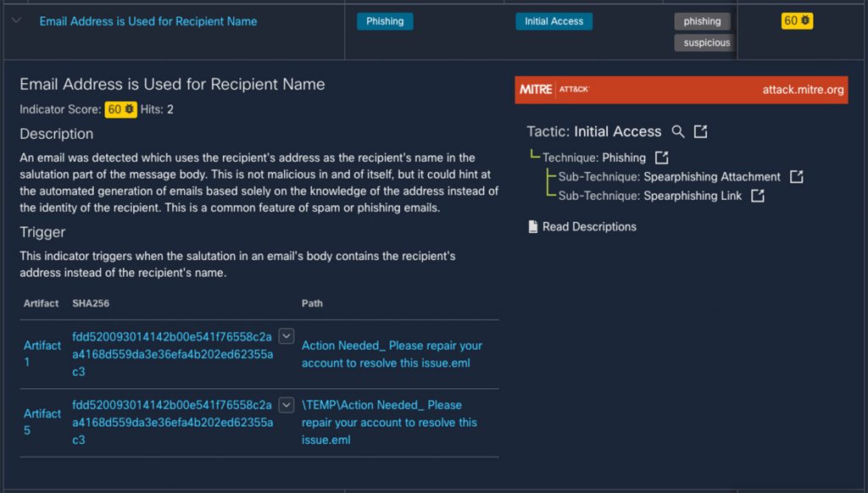
Task: Open the MITRE ATT&CK banner
Action: click(x=681, y=90)
